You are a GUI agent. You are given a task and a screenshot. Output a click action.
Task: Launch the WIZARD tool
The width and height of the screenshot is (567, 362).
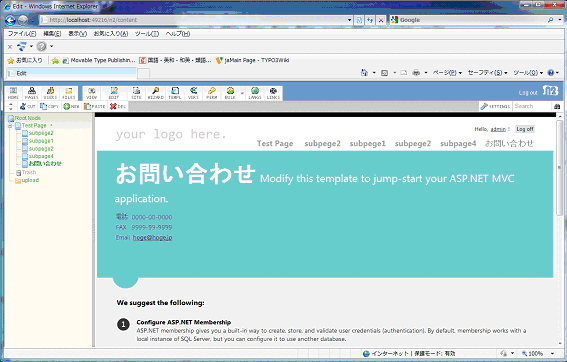(x=155, y=93)
